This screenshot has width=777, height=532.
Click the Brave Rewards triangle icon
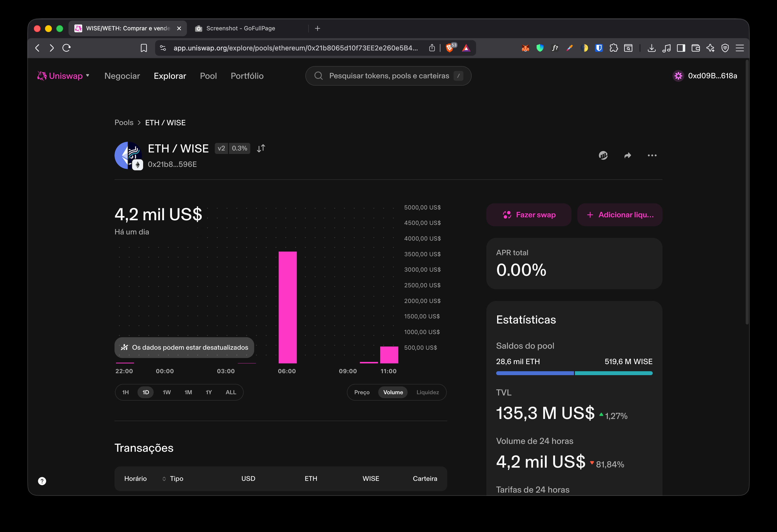click(x=466, y=48)
